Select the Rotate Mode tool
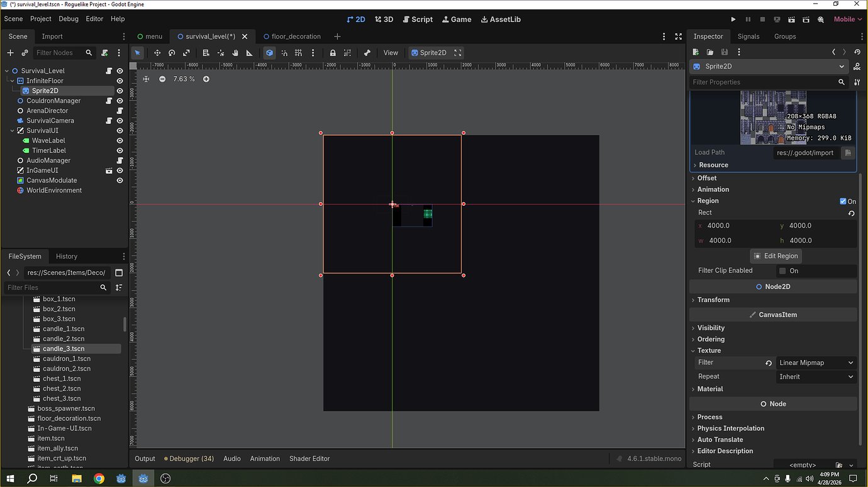 pos(172,53)
